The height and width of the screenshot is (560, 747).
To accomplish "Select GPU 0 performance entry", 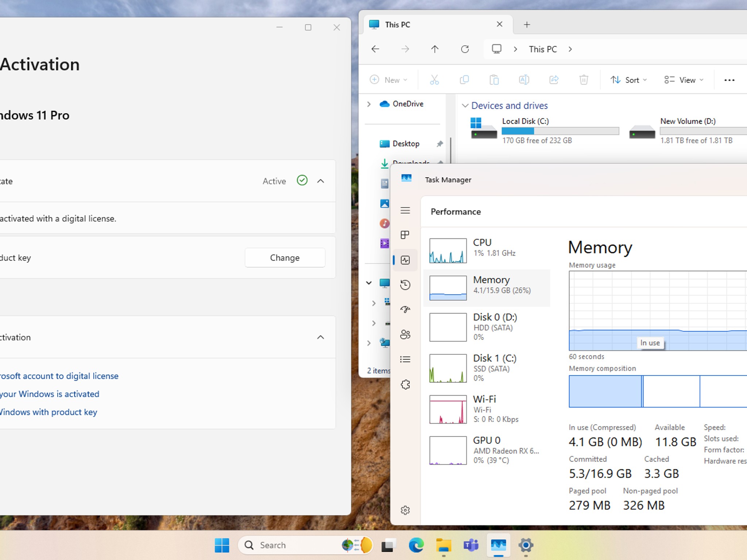I will [x=487, y=450].
